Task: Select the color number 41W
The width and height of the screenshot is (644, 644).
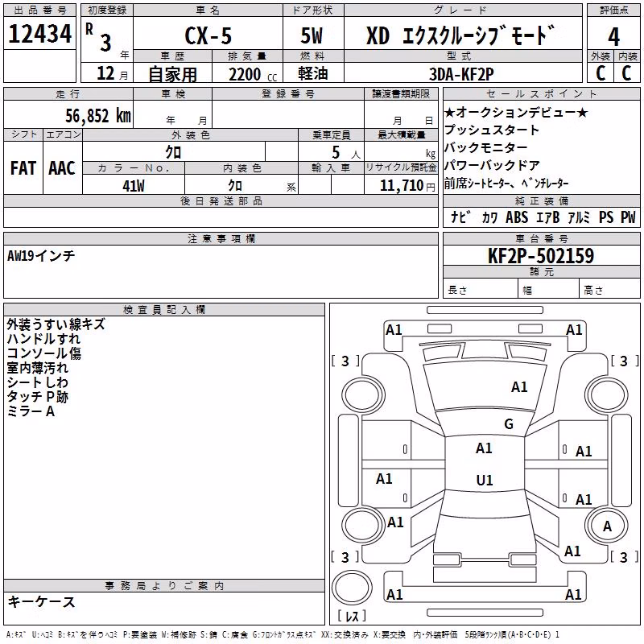Action: pos(134,186)
